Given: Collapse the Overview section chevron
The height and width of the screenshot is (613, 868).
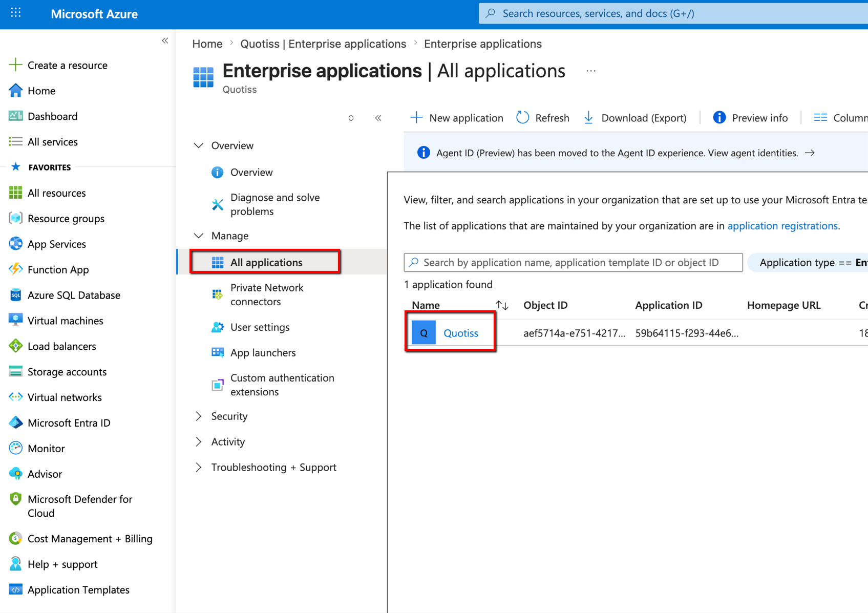Looking at the screenshot, I should (x=199, y=145).
